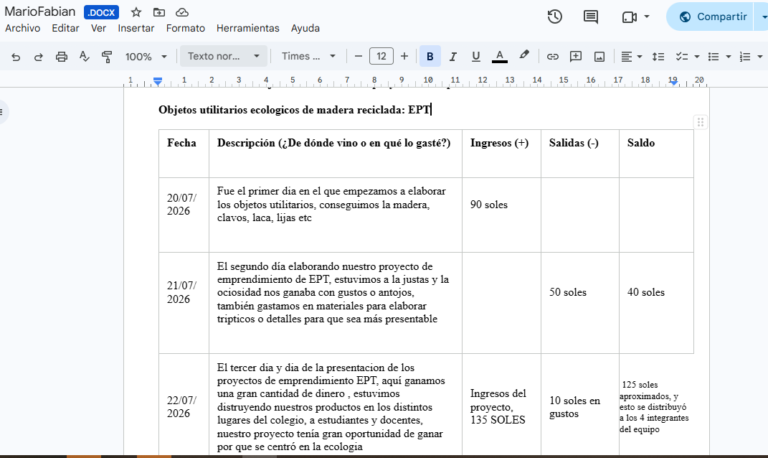Click the left indent ruler marker
The height and width of the screenshot is (458, 768).
[x=158, y=81]
